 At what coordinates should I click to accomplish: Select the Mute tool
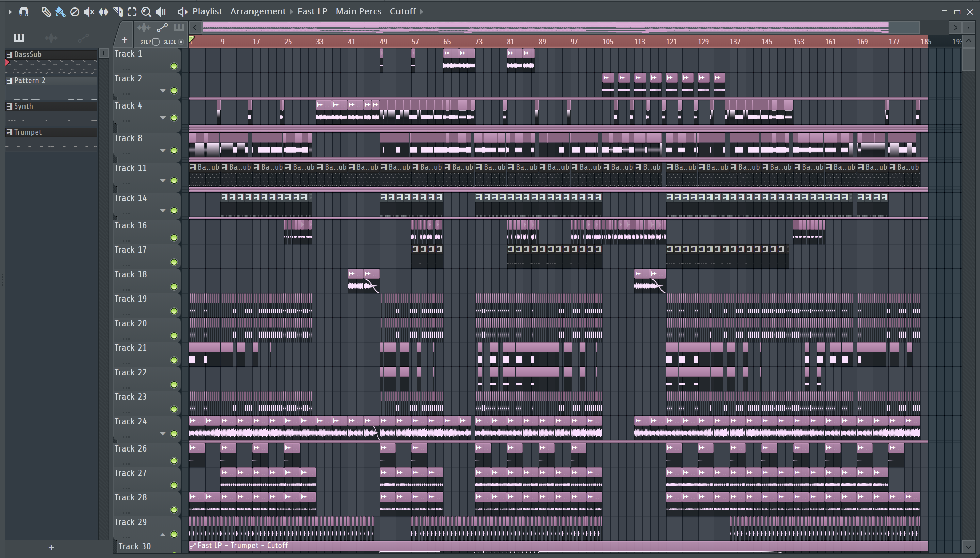coord(89,12)
